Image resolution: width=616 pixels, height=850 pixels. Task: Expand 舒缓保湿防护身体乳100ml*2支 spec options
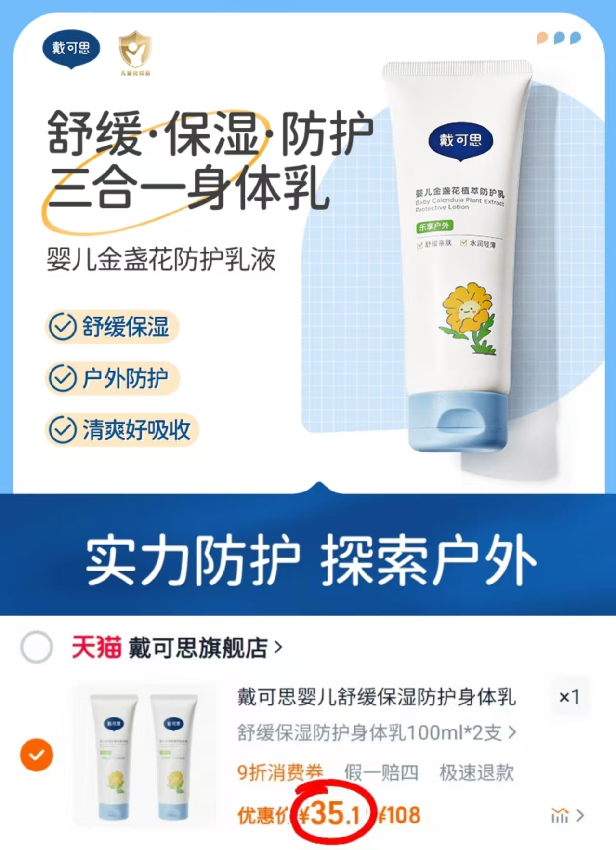pyautogui.click(x=377, y=733)
